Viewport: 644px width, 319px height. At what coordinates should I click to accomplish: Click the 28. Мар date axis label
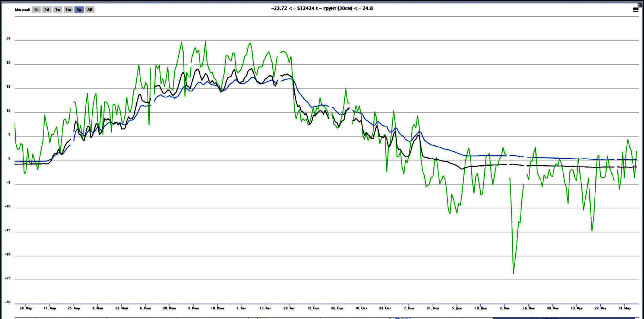click(26, 308)
